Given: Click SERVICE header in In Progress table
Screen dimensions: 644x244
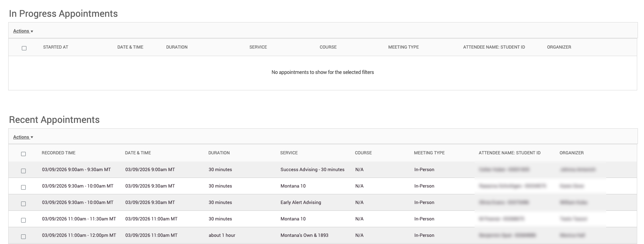Looking at the screenshot, I should [258, 47].
